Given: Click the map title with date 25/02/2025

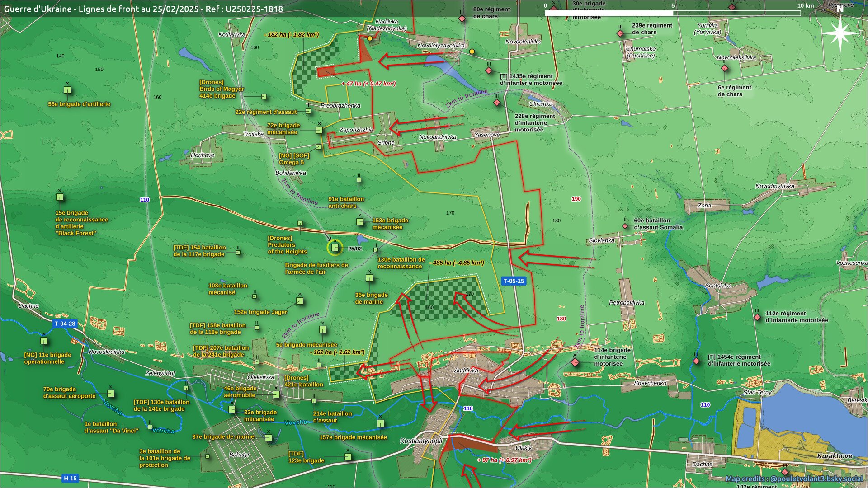Looking at the screenshot, I should tap(143, 9).
